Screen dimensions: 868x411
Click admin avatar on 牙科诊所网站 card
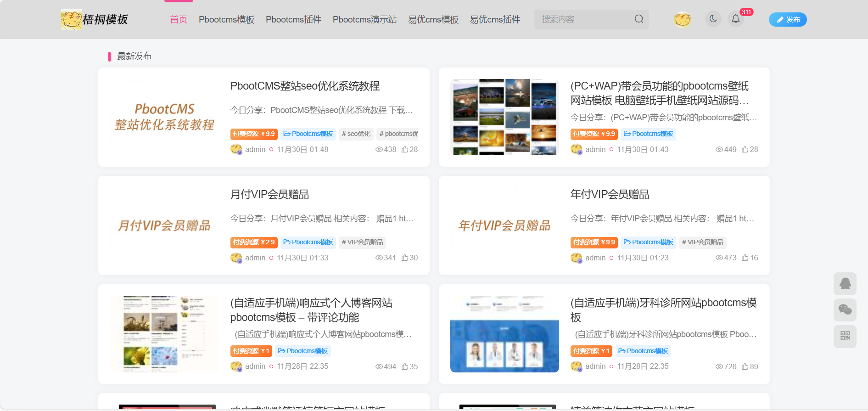576,366
